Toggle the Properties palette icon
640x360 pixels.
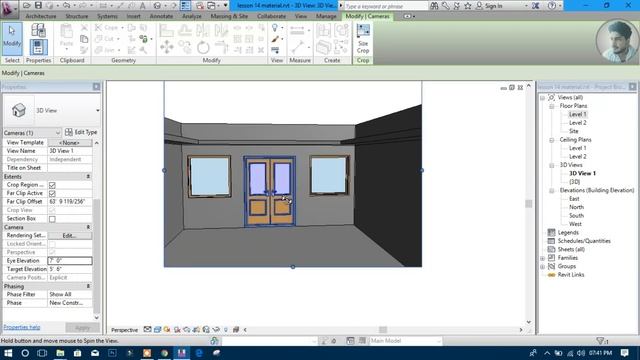pos(38,47)
